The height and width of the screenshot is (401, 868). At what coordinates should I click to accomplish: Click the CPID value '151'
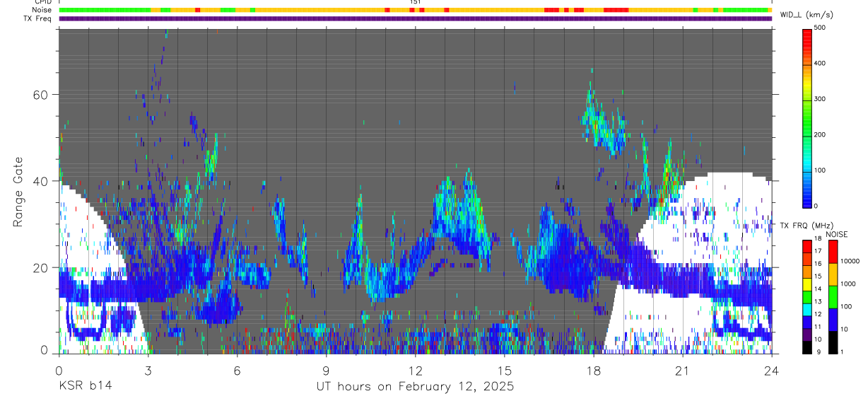[416, 2]
